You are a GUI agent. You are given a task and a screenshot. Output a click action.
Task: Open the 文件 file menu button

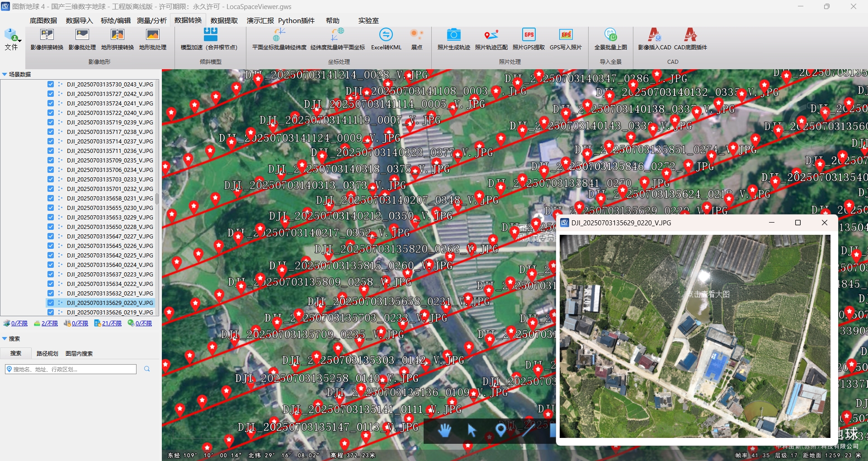pos(11,39)
